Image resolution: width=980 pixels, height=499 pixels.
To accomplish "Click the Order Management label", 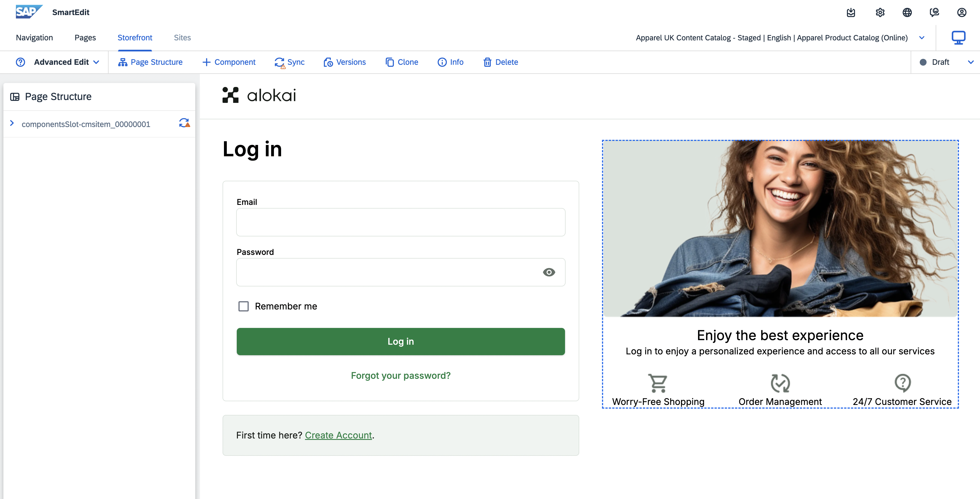I will point(780,402).
